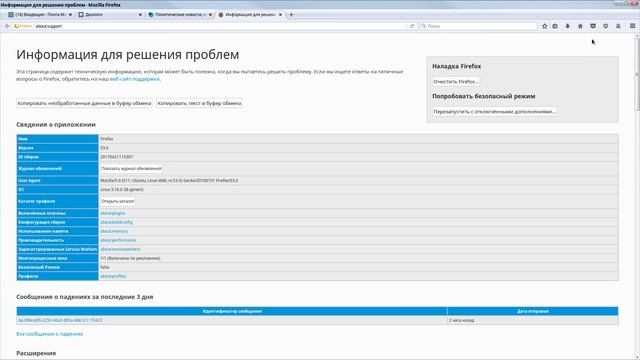Open the about:profiles link
This screenshot has height=360, width=640.
tap(113, 276)
